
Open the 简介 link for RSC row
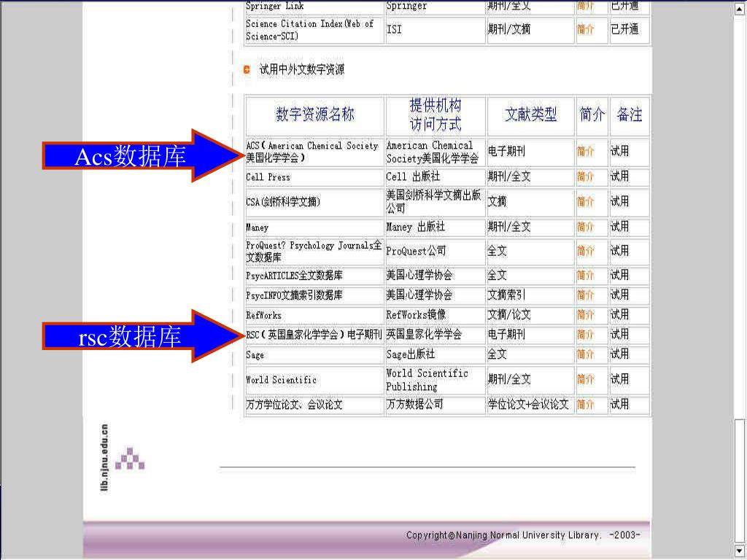(586, 334)
